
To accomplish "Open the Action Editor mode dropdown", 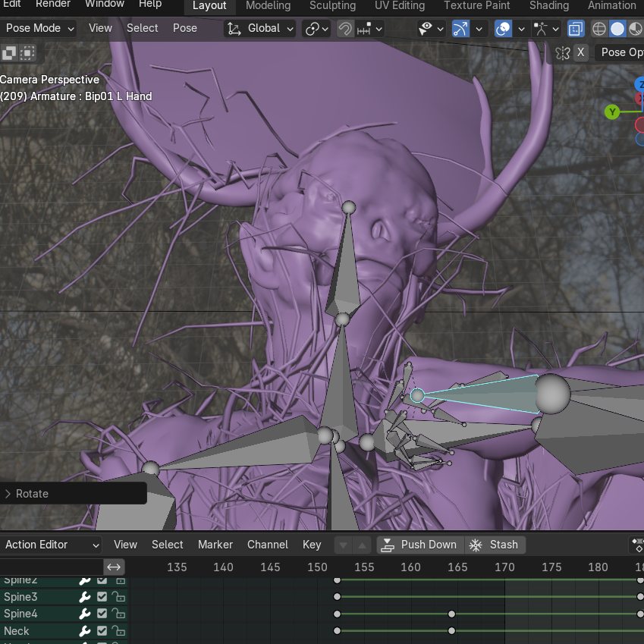I will pyautogui.click(x=51, y=545).
